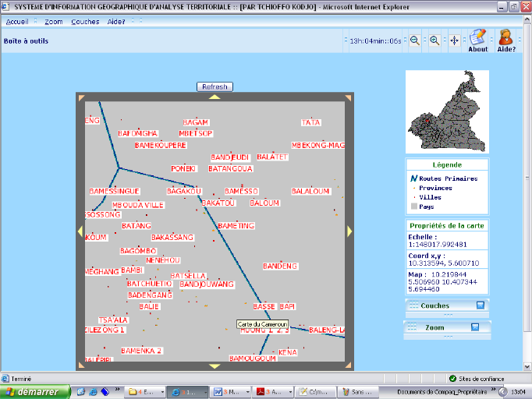Viewport: 532px width, 399px height.
Task: Open the Aide? menu in menu bar
Action: pyautogui.click(x=117, y=22)
